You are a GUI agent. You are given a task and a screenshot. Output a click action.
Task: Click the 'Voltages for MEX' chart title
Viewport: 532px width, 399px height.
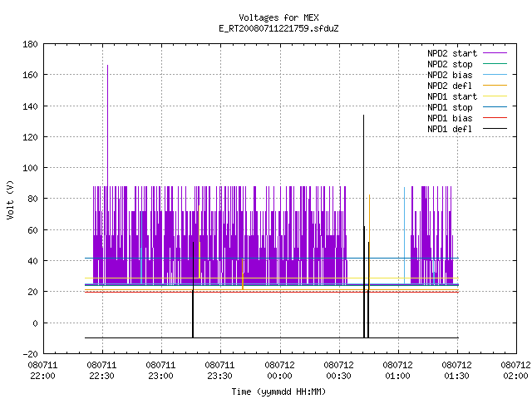coord(278,17)
